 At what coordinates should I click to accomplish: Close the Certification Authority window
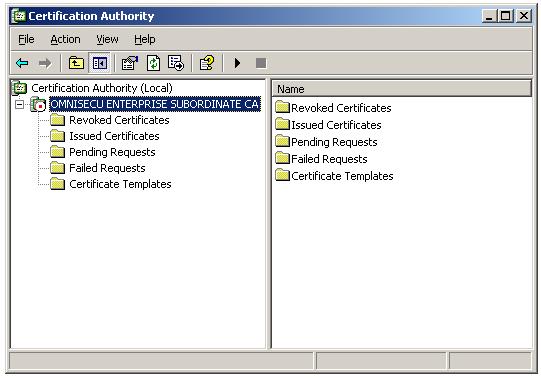point(524,16)
